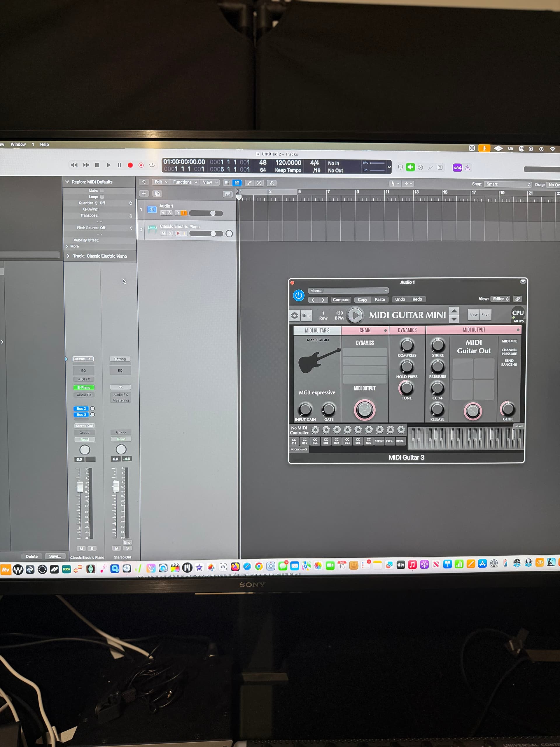Screen dimensions: 560x747
Task: Open the Snap Smart dropdown
Action: [x=508, y=184]
